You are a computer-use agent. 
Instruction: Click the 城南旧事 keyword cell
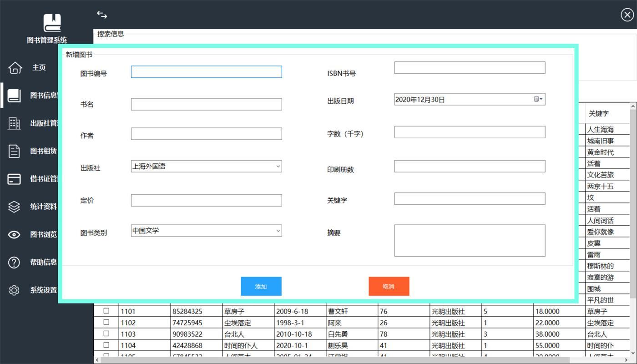coord(607,141)
